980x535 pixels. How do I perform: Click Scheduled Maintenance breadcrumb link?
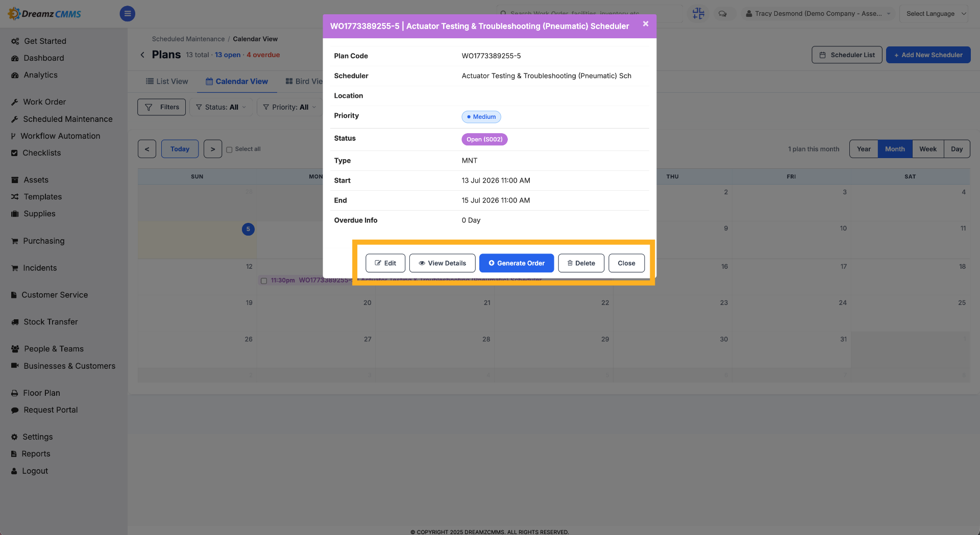[x=188, y=39]
